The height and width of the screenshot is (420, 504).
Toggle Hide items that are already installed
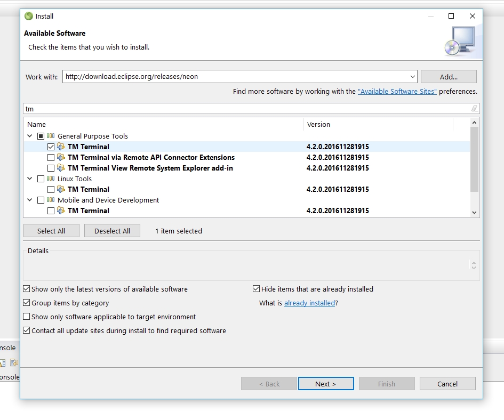257,289
